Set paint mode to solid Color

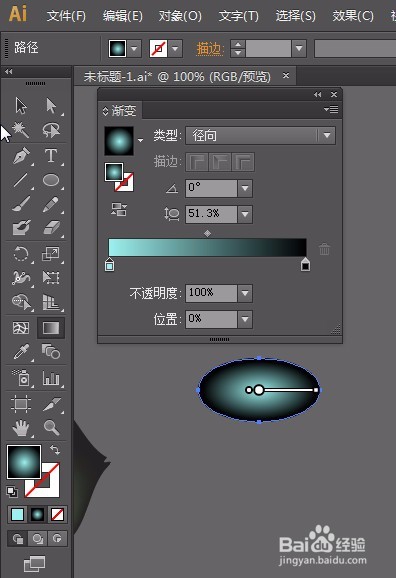pos(17,514)
